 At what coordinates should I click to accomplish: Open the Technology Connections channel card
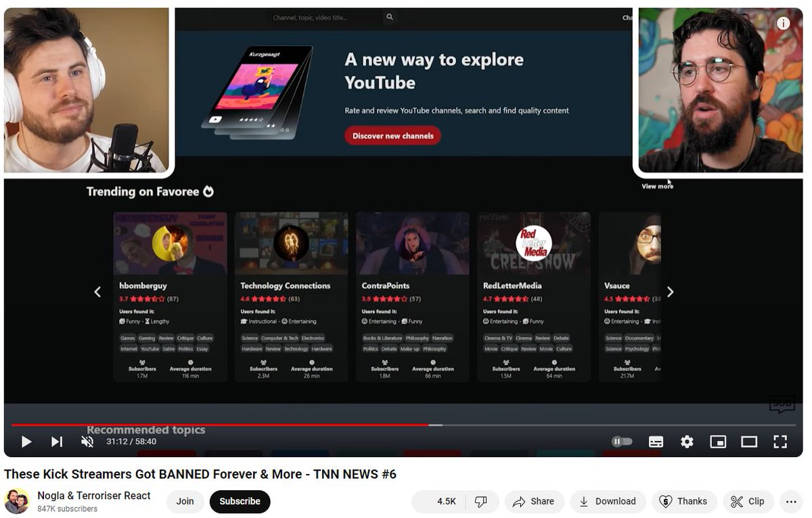291,297
